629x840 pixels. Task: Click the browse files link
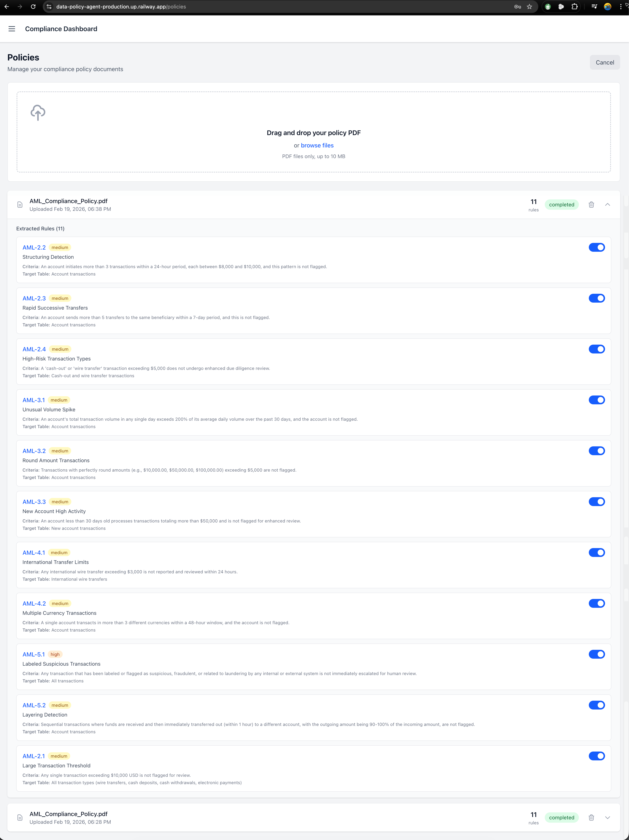317,145
